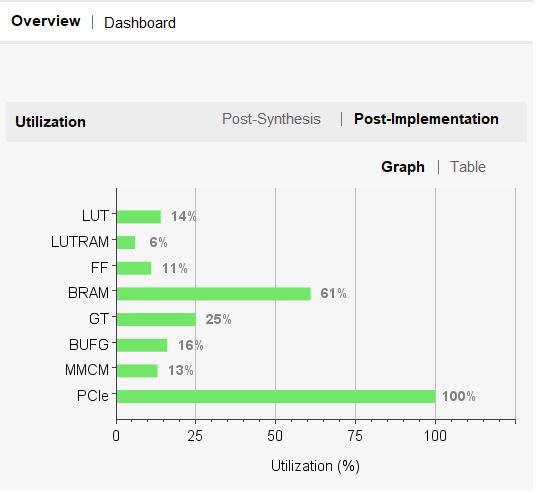Click the LUTRAM 6% bar
543x492 pixels.
[126, 242]
